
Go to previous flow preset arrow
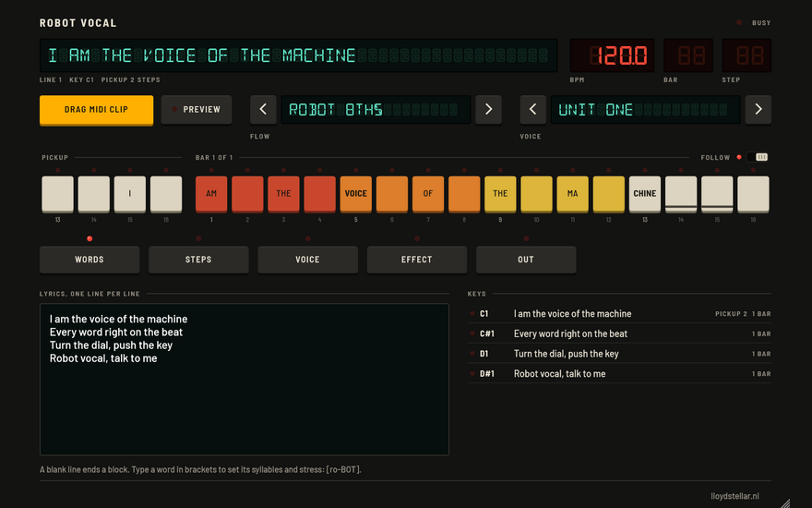point(263,109)
